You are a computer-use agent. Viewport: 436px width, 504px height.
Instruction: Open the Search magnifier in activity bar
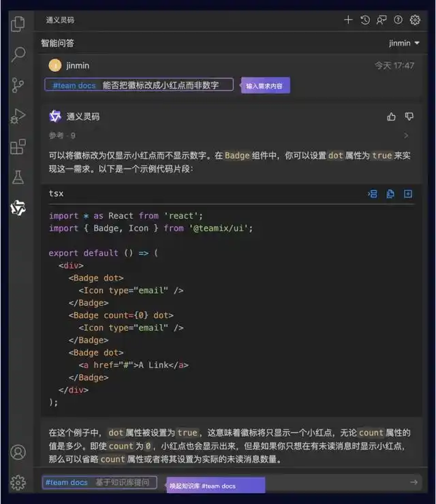[x=18, y=54]
